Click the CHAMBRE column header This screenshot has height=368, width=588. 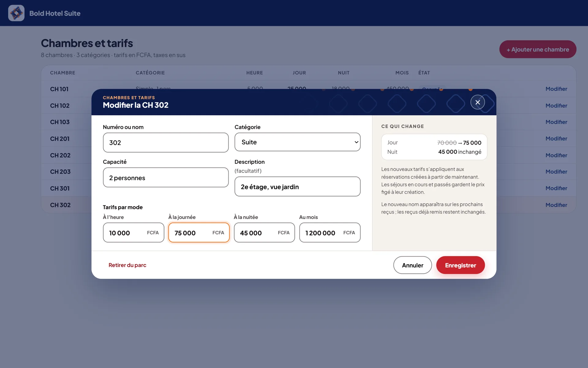(62, 73)
